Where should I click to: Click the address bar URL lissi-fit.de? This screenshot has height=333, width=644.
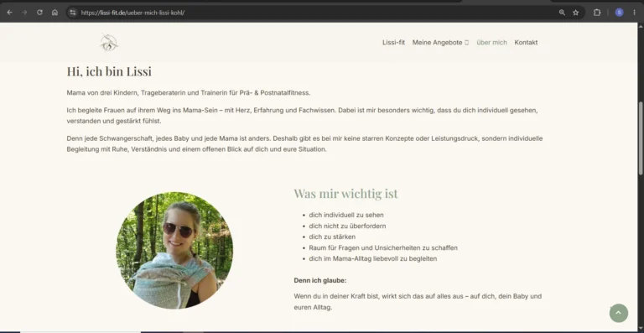pos(132,13)
